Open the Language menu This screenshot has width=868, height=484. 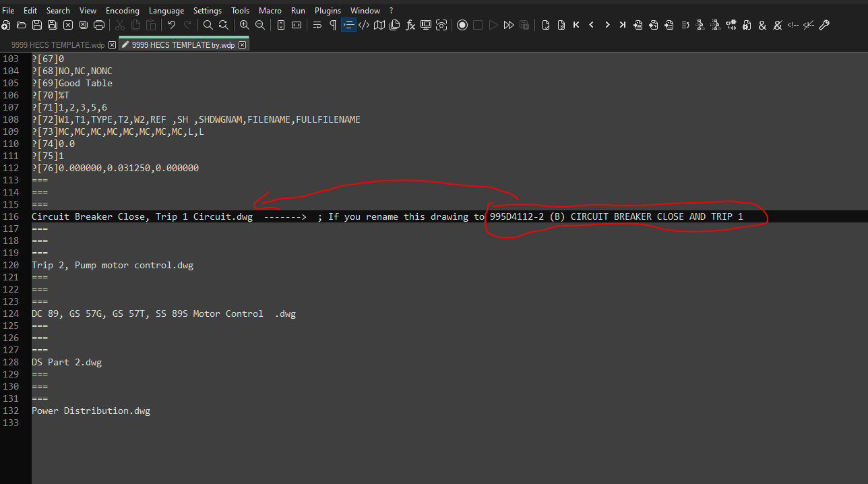tap(166, 10)
